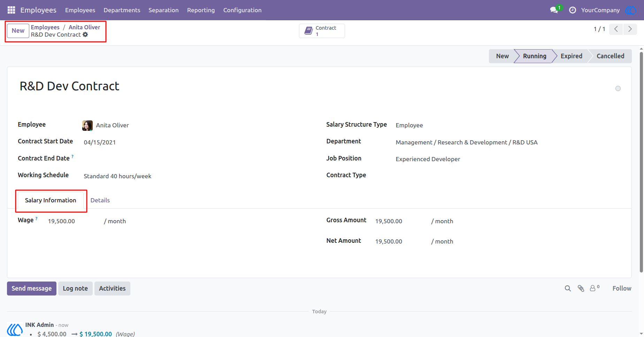Click the Activities button
Screen dimensions: 644x337
[x=112, y=289]
